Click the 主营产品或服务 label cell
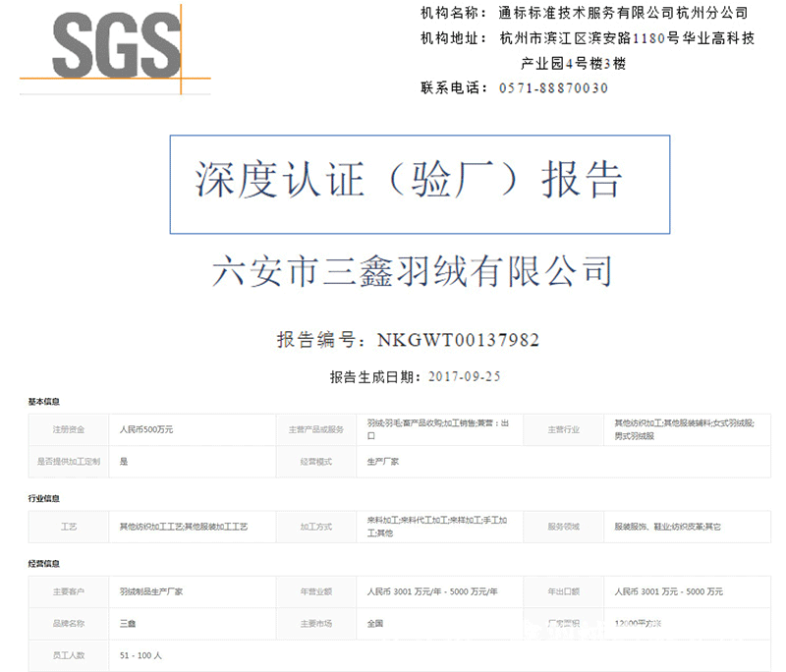786x672 pixels. click(x=316, y=429)
